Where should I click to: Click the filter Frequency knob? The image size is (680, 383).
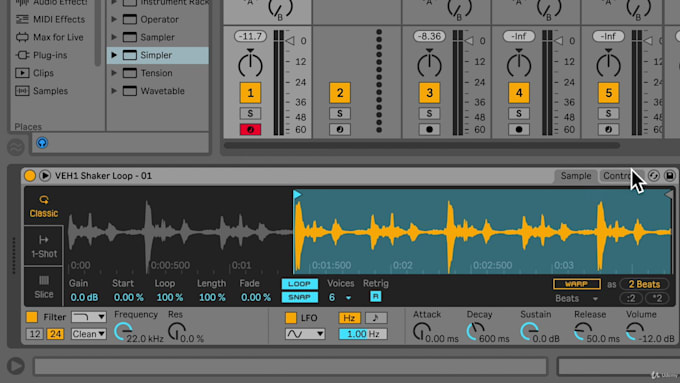123,331
